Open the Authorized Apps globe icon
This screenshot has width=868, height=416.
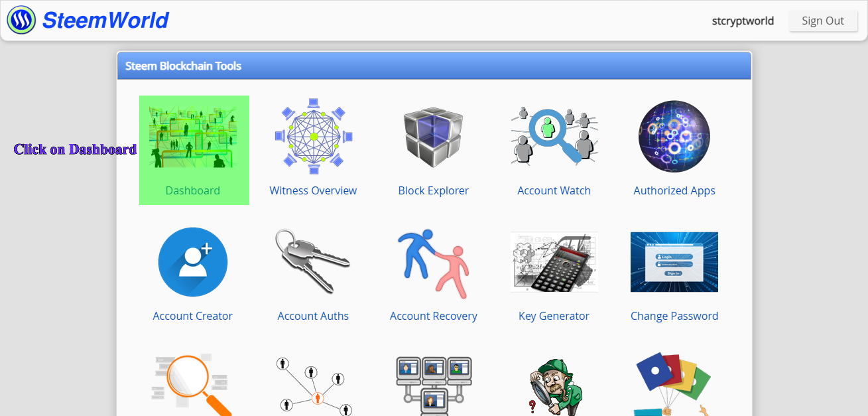pyautogui.click(x=674, y=136)
